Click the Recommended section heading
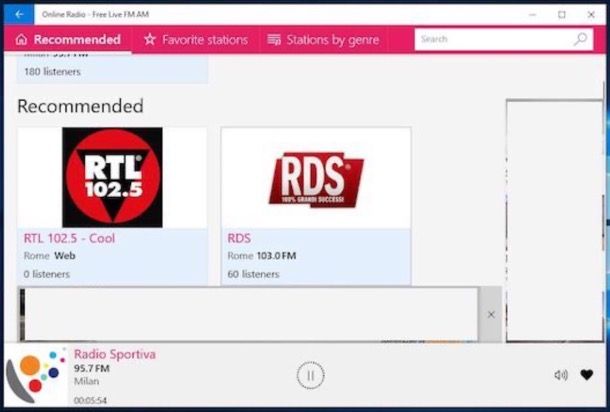The width and height of the screenshot is (610, 412). tap(80, 106)
